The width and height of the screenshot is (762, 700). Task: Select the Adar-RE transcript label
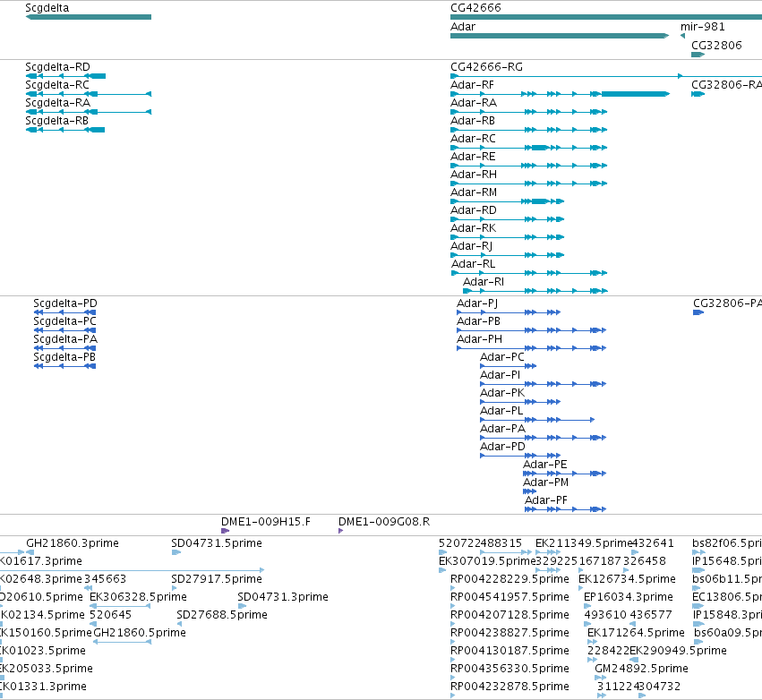point(473,157)
